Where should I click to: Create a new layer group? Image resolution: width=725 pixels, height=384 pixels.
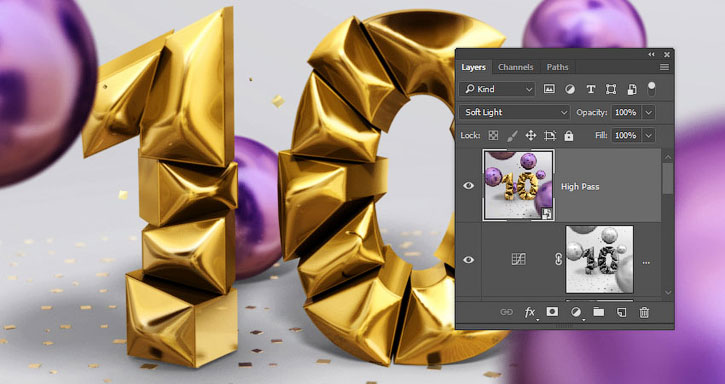click(x=599, y=312)
